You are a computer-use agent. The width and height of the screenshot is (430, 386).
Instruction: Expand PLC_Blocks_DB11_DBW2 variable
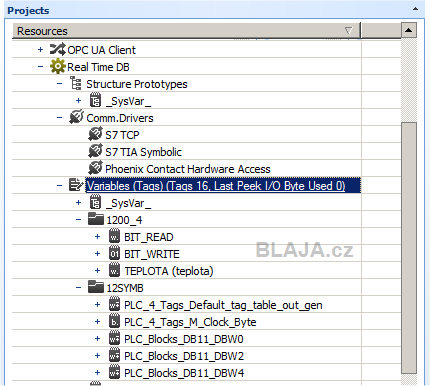[97, 355]
